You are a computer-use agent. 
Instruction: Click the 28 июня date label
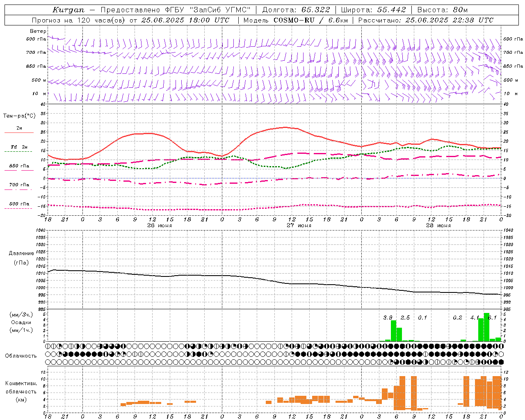click(438, 226)
